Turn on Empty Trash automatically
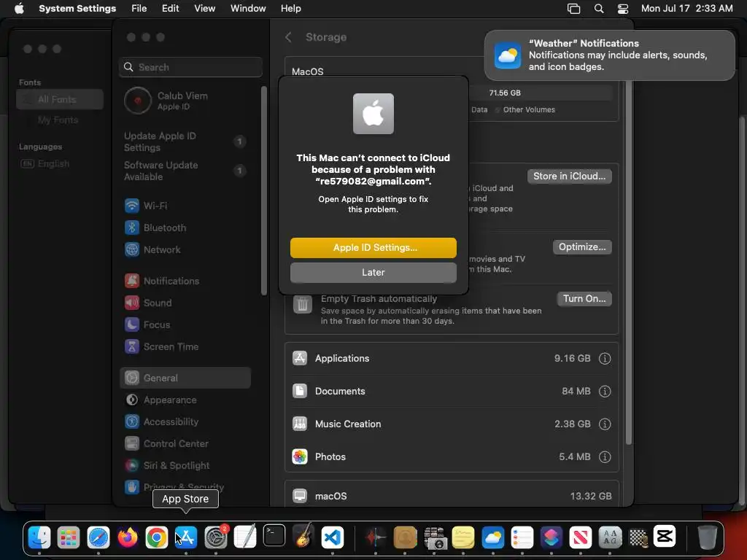Image resolution: width=747 pixels, height=560 pixels. 584,298
